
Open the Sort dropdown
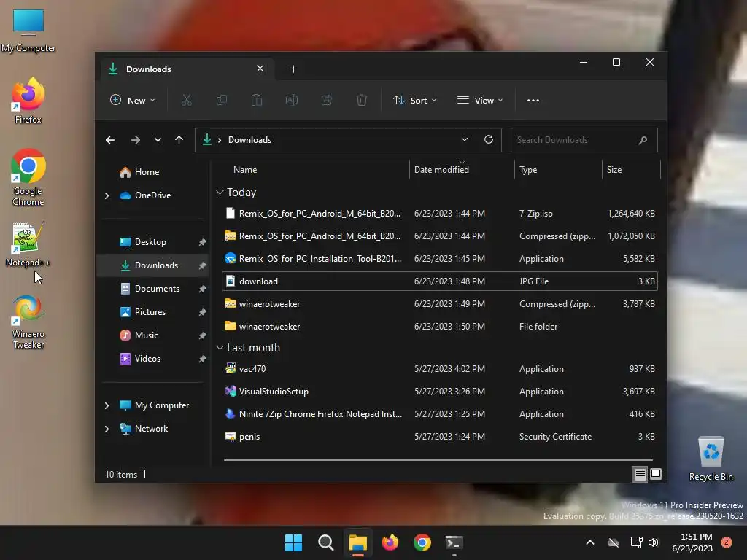tap(414, 100)
